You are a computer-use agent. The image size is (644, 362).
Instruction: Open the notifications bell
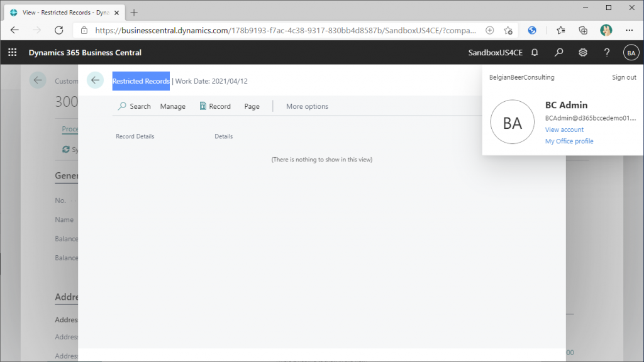pos(535,53)
